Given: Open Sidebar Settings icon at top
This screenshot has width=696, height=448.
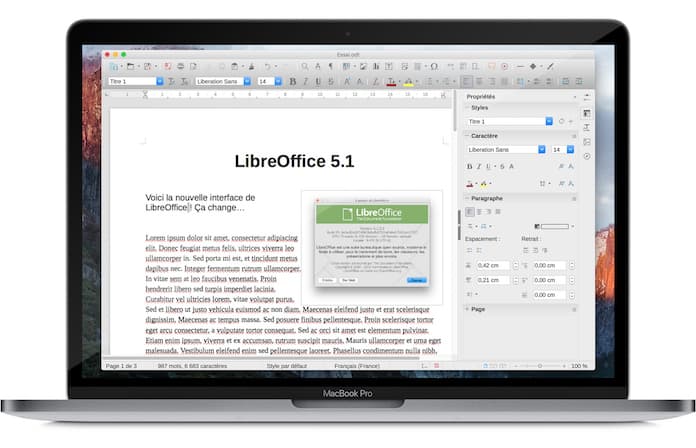Looking at the screenshot, I should (x=587, y=97).
